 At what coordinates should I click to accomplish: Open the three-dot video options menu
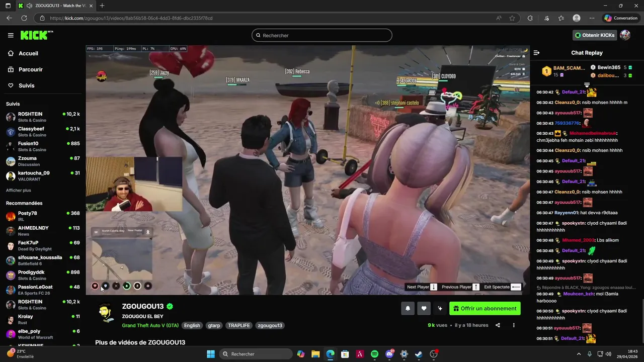click(x=514, y=325)
